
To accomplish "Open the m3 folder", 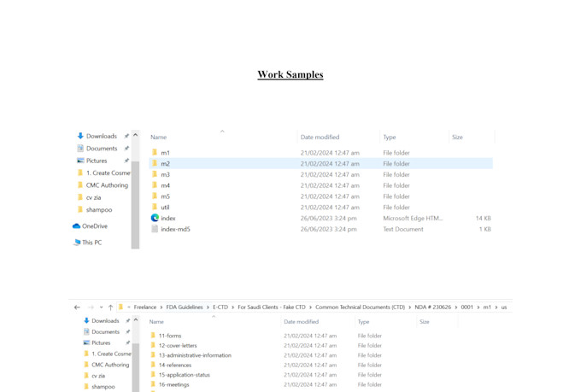I will coord(165,174).
